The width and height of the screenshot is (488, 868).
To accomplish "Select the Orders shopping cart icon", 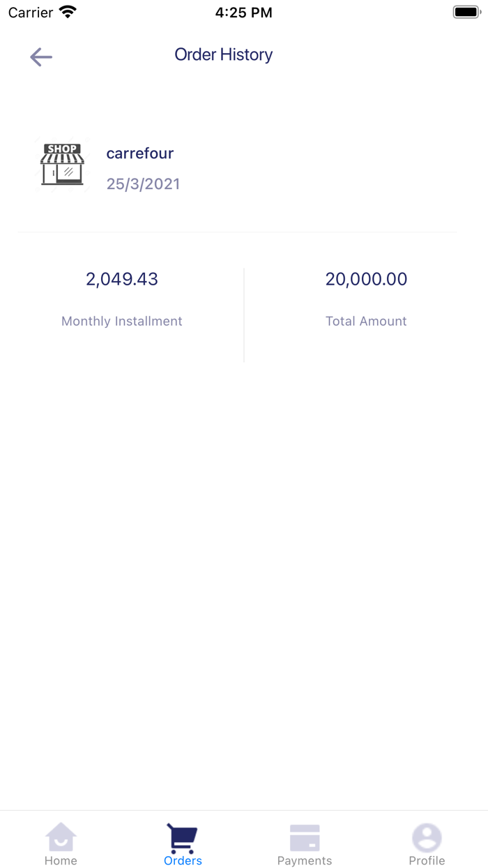I will point(183,837).
